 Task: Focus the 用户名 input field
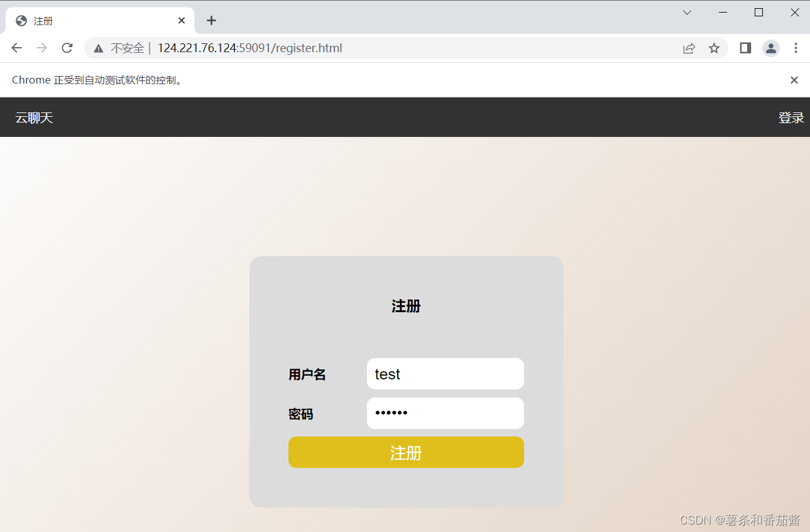click(446, 374)
